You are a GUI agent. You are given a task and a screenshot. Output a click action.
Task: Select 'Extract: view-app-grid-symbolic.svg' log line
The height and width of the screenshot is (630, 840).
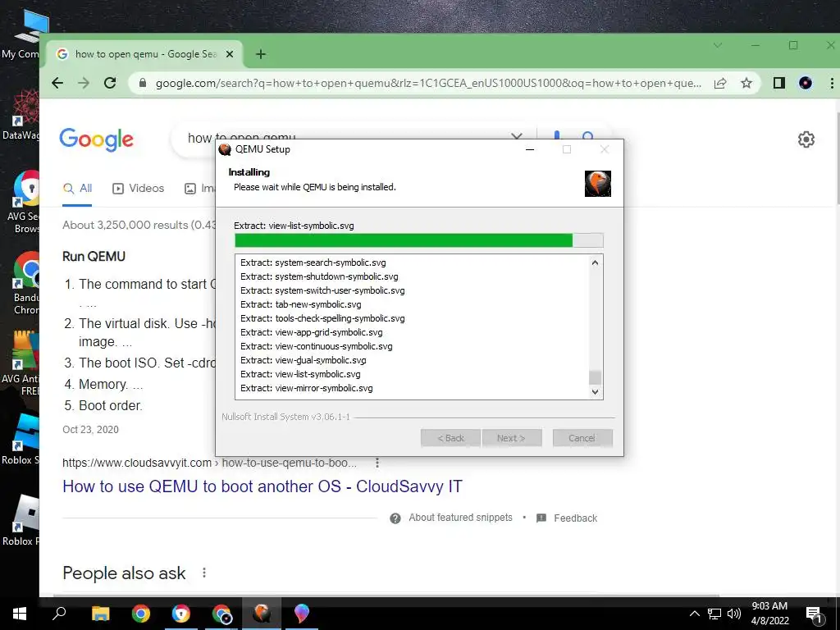point(311,332)
